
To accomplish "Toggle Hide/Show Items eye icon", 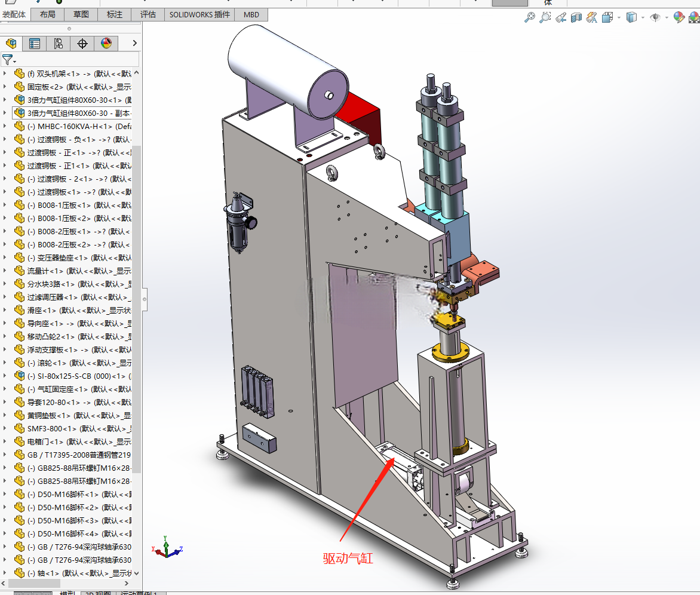I will (655, 17).
